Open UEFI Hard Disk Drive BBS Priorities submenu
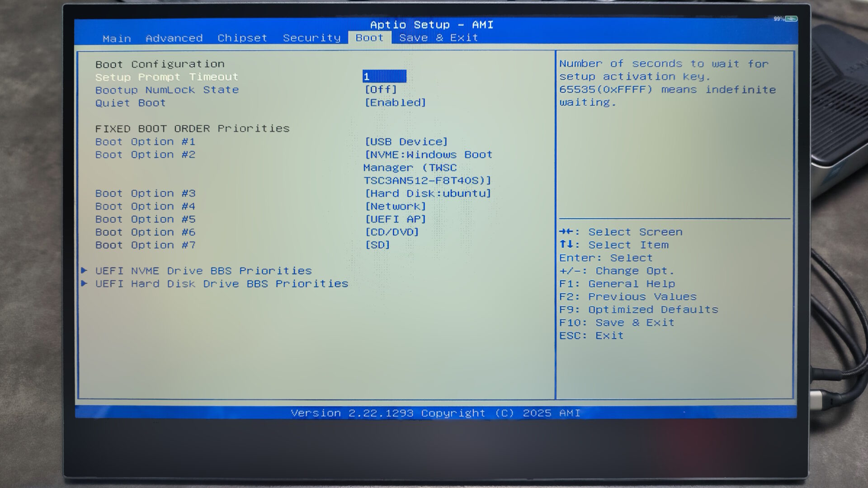 click(x=221, y=284)
